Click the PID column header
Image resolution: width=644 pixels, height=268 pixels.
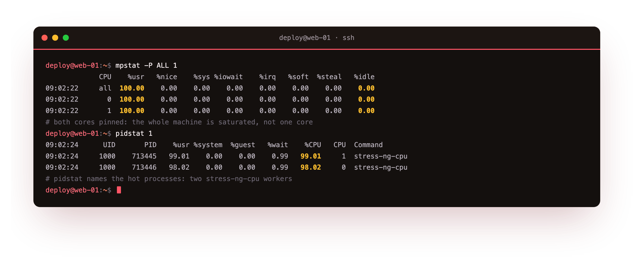pos(150,145)
